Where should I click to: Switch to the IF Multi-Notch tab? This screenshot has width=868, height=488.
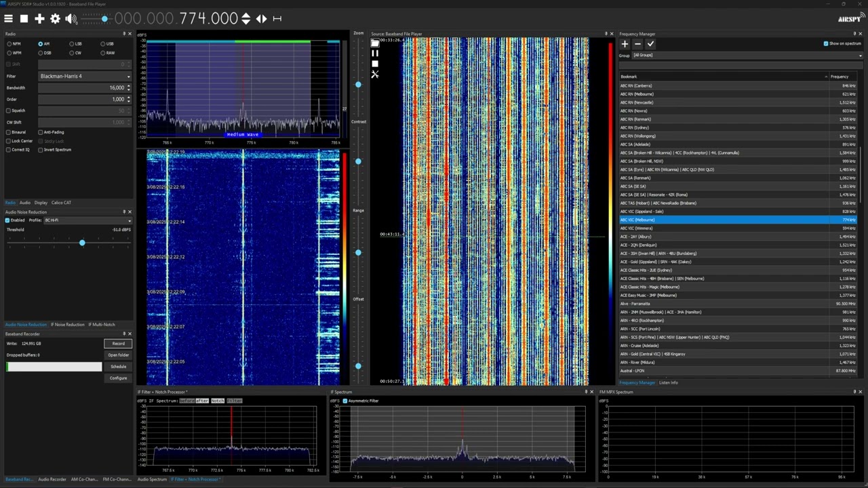(x=102, y=325)
